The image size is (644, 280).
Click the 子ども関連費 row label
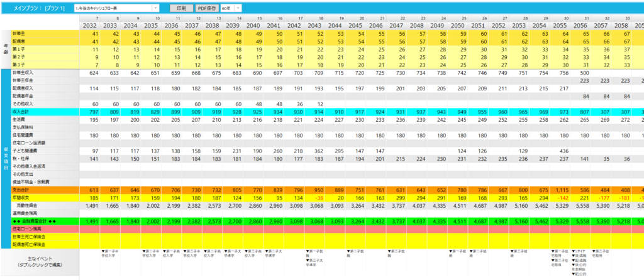coord(26,150)
